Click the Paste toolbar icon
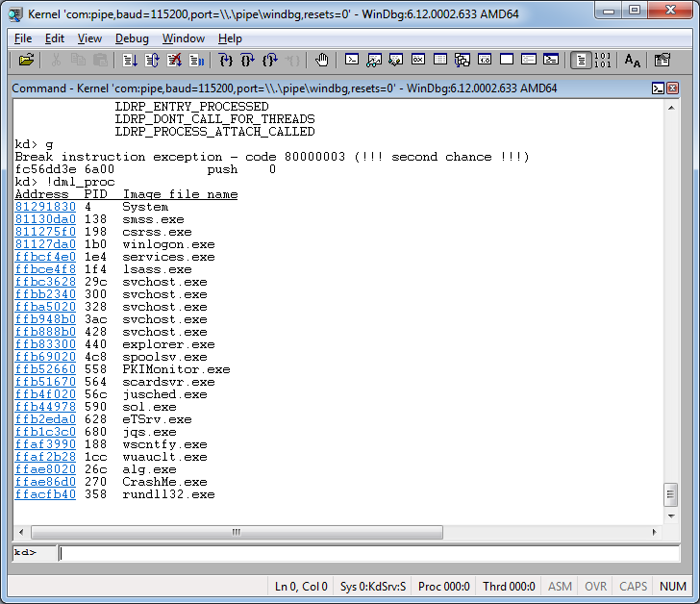 tap(100, 60)
